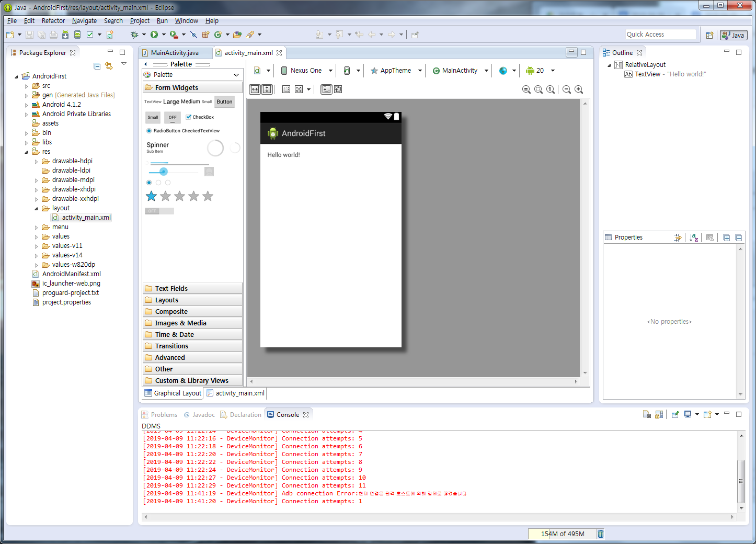Sort properties alphabetically
This screenshot has width=756, height=544.
tap(694, 237)
